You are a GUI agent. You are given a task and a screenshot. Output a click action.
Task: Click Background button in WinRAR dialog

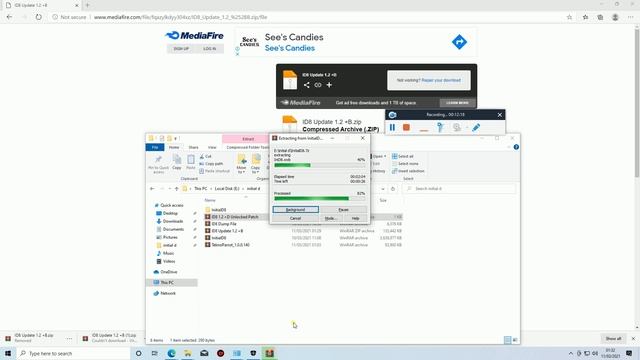point(296,209)
